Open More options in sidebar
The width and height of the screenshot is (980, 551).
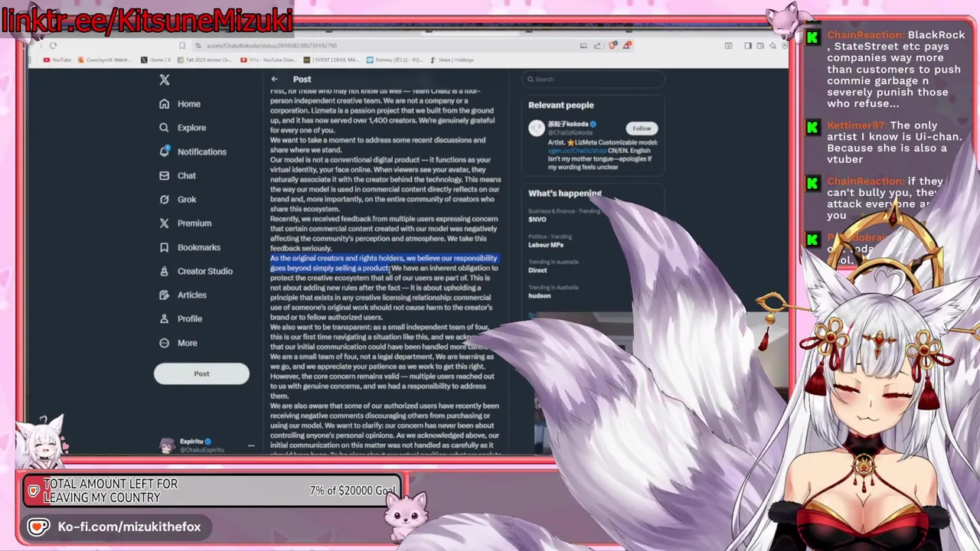[x=178, y=343]
